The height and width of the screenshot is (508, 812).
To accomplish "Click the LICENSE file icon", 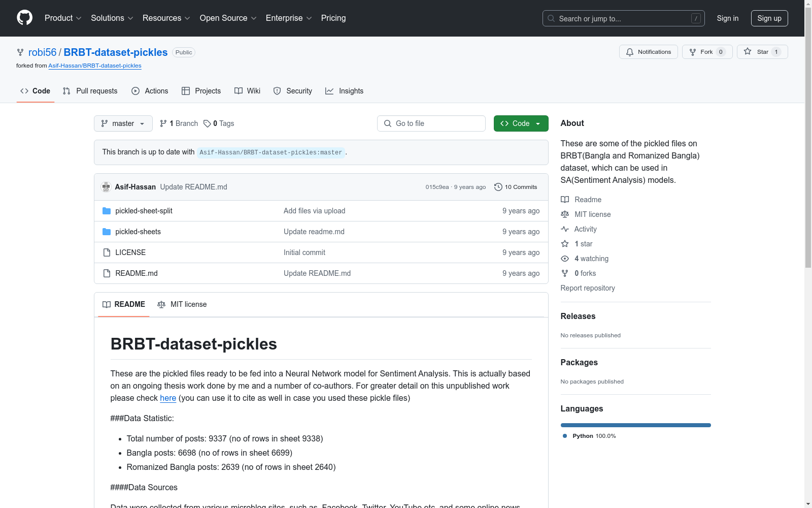I will [107, 252].
